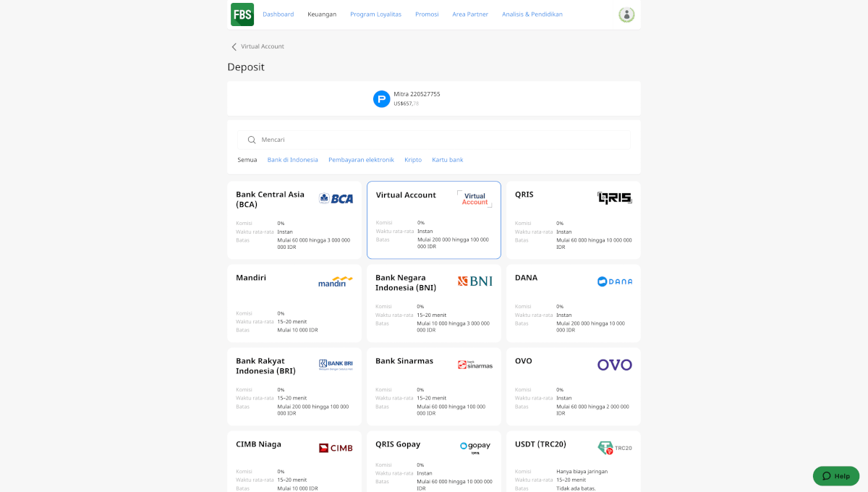Screen dimensions: 868x492
Task: Click the Bank Sinarmas logo
Action: [475, 365]
